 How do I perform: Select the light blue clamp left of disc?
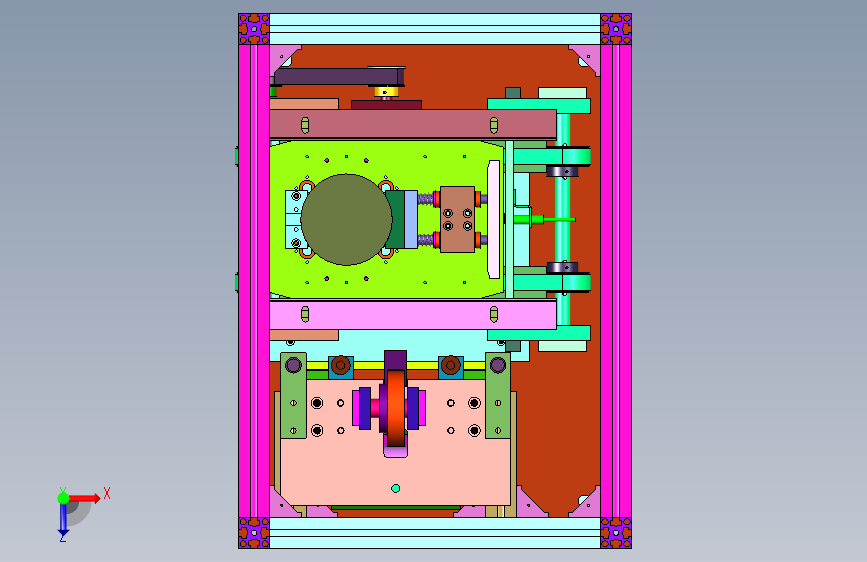[293, 220]
